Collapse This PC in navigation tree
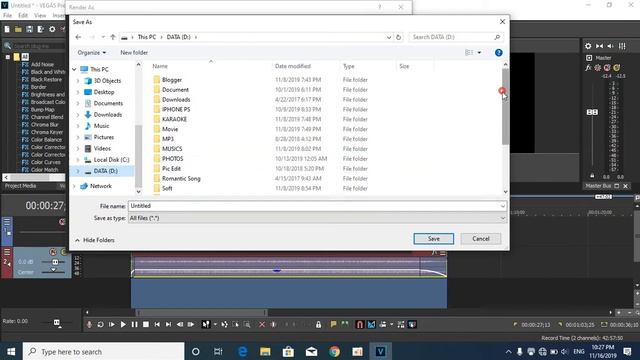The height and width of the screenshot is (360, 640). (x=74, y=69)
